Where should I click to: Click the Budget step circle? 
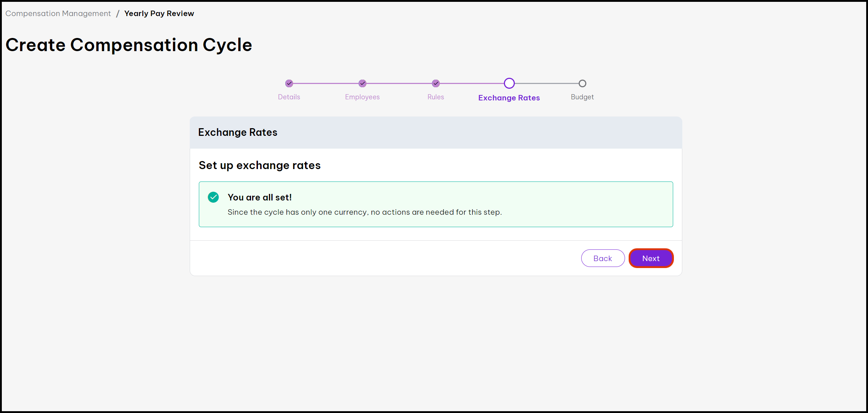pyautogui.click(x=582, y=83)
